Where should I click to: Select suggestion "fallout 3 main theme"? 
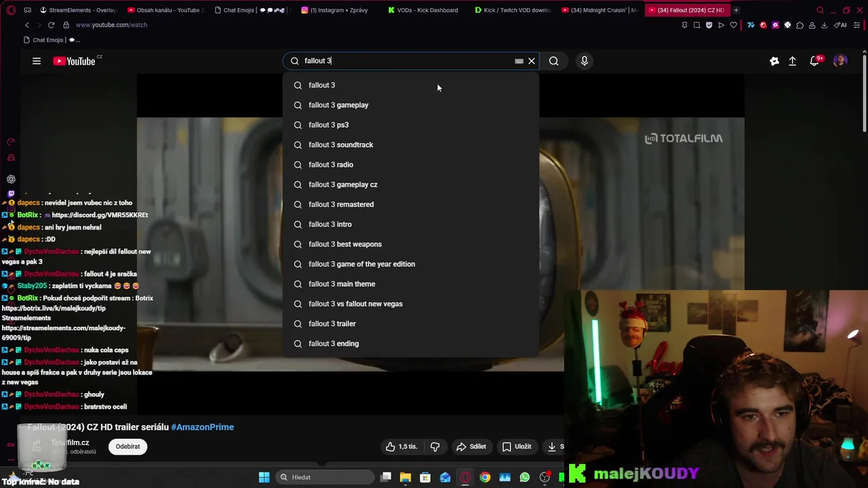411,284
